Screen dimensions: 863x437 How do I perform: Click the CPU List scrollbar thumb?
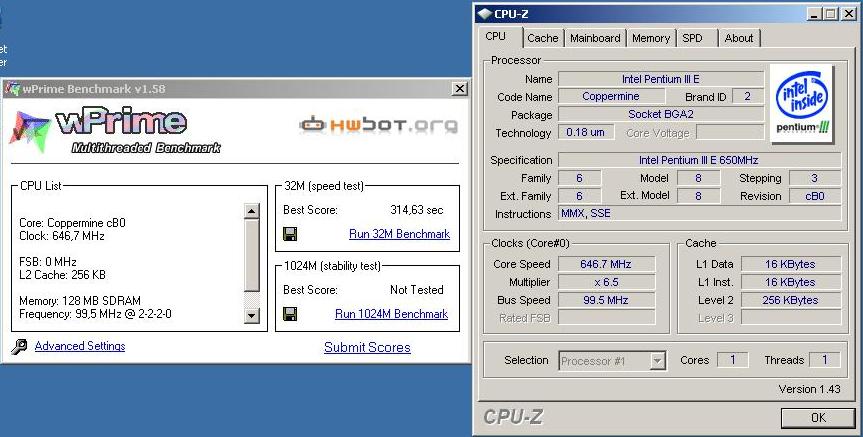pyautogui.click(x=252, y=255)
